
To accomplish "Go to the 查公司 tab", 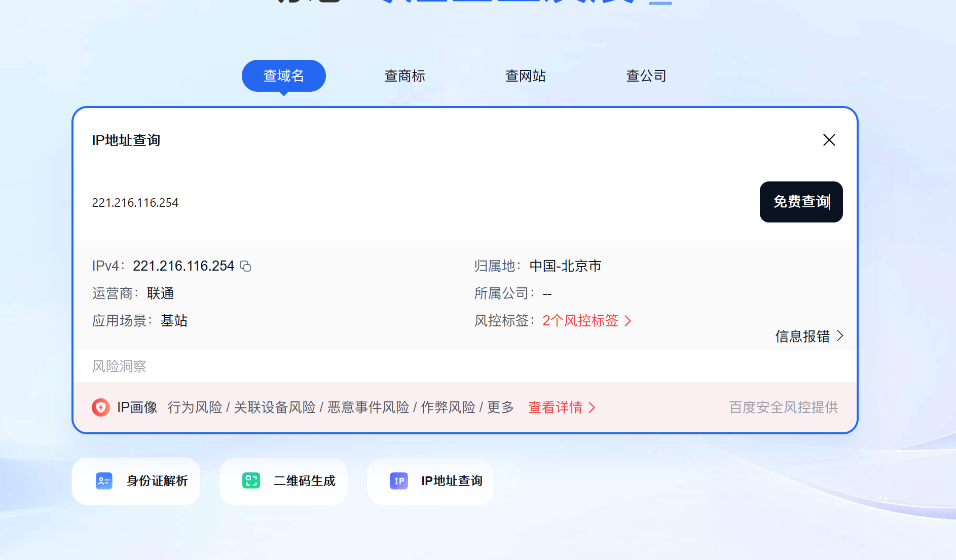I will [x=646, y=76].
